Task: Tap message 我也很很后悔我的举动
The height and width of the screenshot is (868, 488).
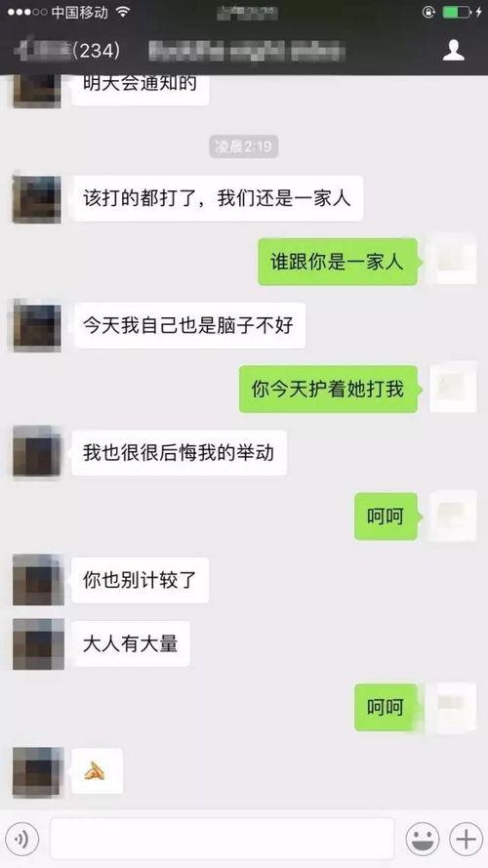Action: 179,453
